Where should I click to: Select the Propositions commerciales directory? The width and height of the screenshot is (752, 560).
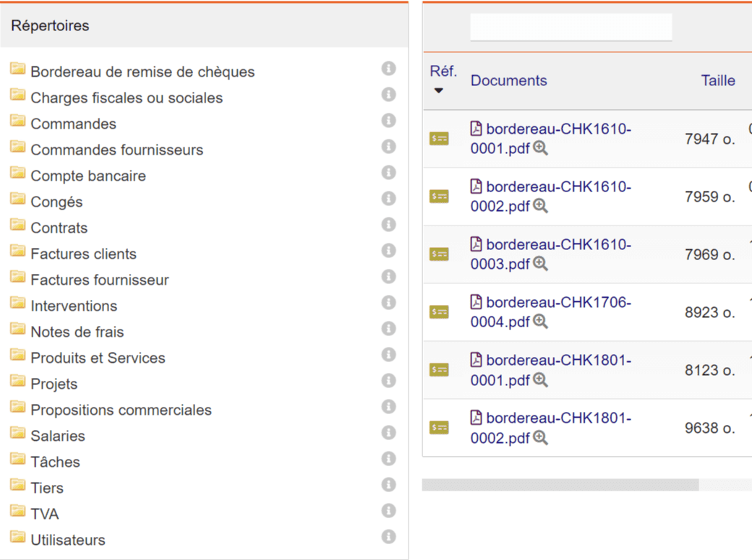[121, 410]
